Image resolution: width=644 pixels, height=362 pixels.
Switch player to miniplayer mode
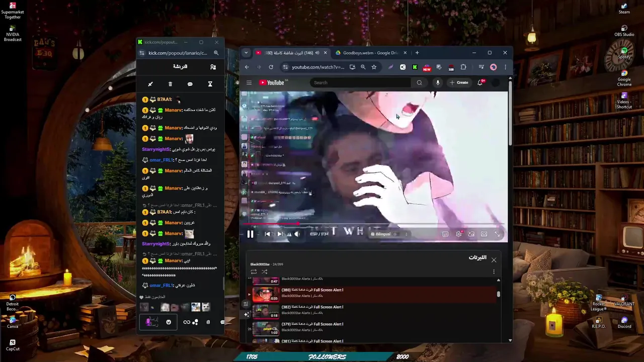coord(471,234)
